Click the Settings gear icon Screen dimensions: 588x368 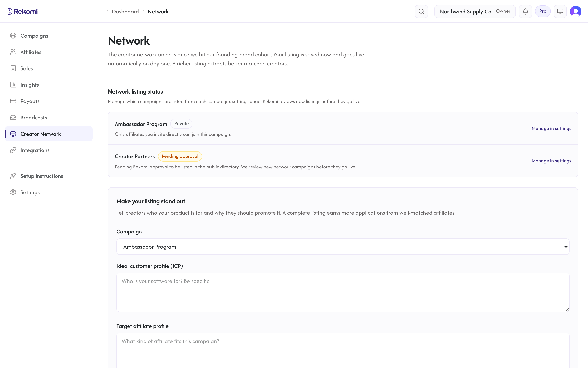13,192
